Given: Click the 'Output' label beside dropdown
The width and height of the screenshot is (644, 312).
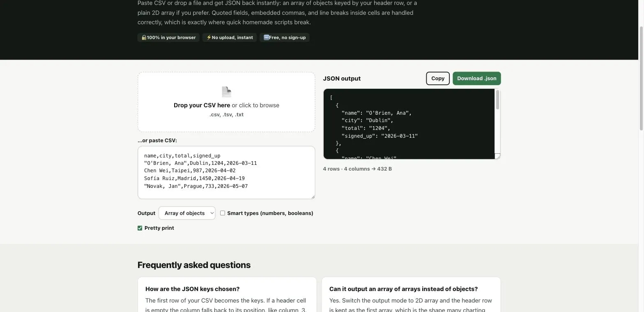Looking at the screenshot, I should click(146, 213).
